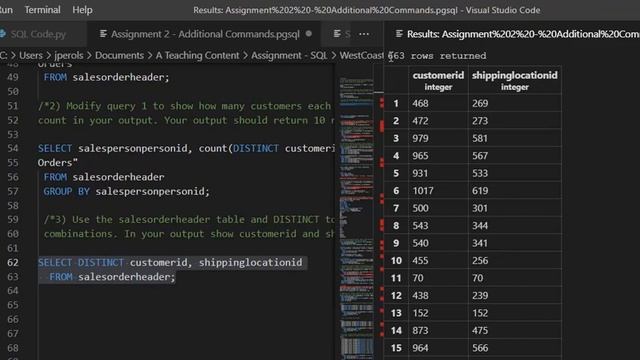Click 'FROM salesorderheader;' on line 63
The height and width of the screenshot is (360, 640).
pyautogui.click(x=112, y=277)
